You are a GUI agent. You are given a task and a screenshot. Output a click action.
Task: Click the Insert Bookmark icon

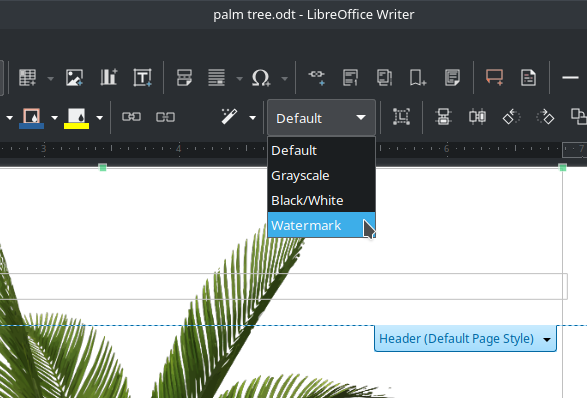coord(418,78)
